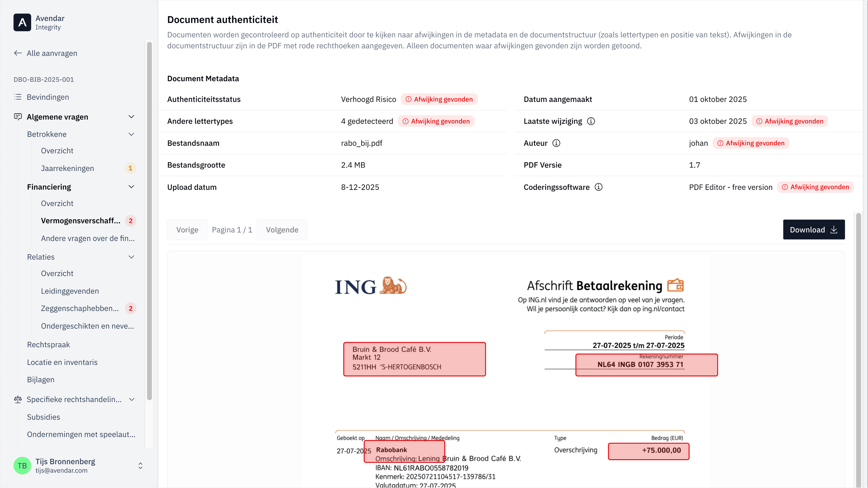868x488 pixels.
Task: Click the Bevindingen list icon
Action: [x=18, y=97]
